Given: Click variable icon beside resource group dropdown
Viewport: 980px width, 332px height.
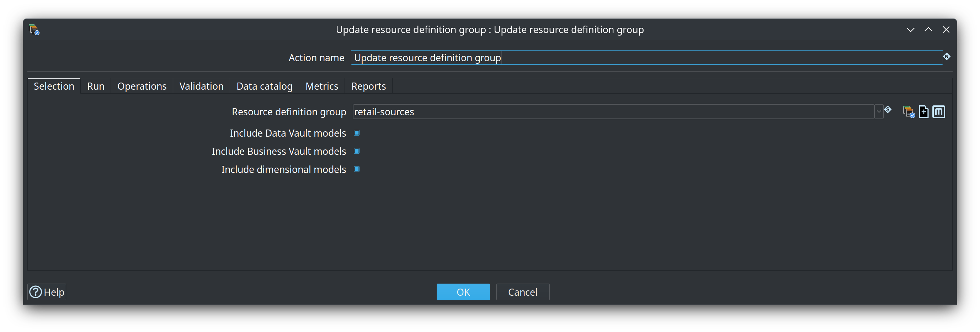Looking at the screenshot, I should [x=888, y=110].
